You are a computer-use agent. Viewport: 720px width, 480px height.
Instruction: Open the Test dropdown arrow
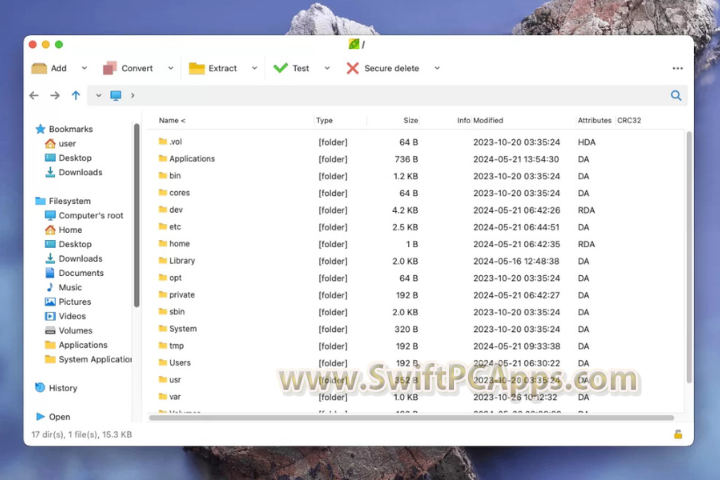coord(327,68)
